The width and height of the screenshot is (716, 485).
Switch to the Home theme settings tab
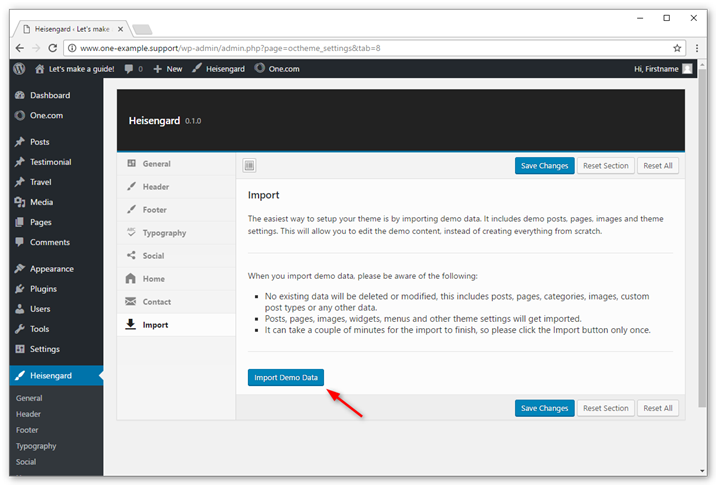click(176, 279)
